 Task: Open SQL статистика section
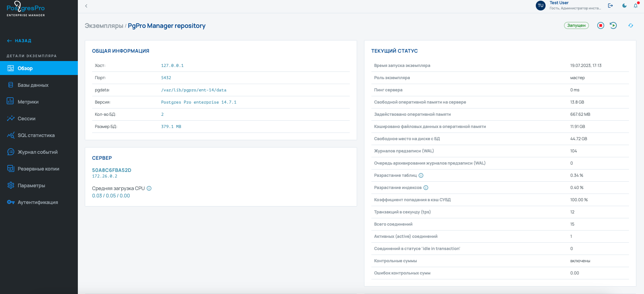39,135
